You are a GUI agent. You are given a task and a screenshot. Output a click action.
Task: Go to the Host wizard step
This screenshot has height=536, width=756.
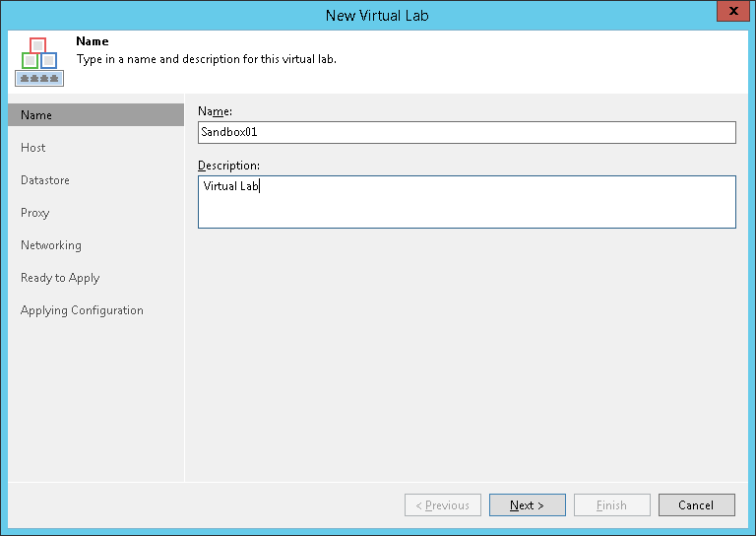(x=33, y=148)
